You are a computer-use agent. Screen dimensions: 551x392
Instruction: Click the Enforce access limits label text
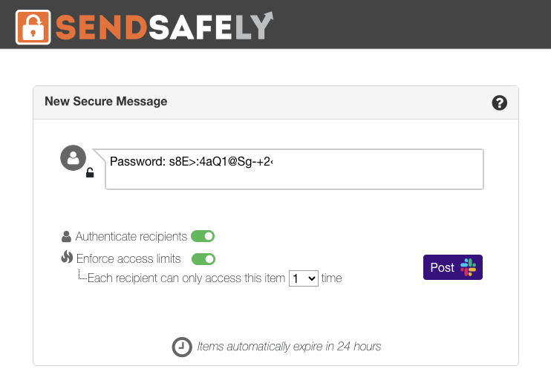(x=128, y=259)
